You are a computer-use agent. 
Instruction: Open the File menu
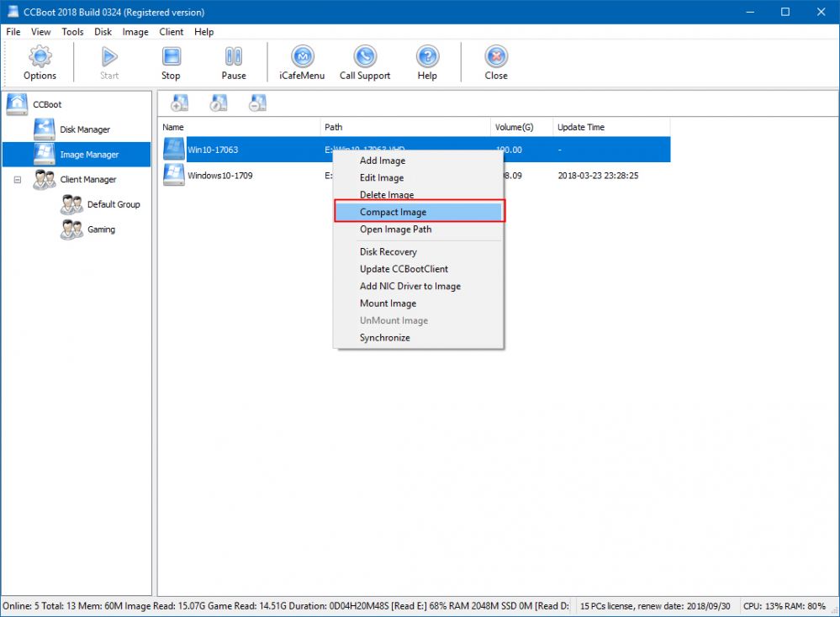(x=13, y=32)
